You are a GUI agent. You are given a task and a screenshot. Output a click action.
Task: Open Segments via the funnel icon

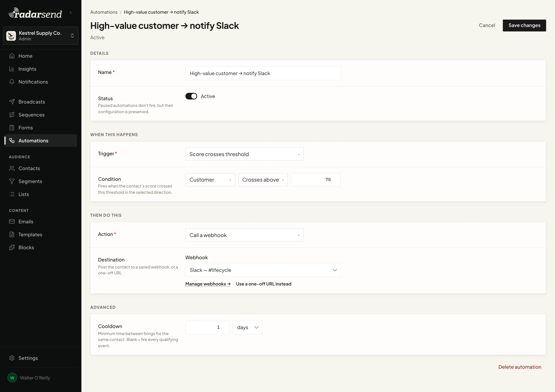pyautogui.click(x=12, y=181)
